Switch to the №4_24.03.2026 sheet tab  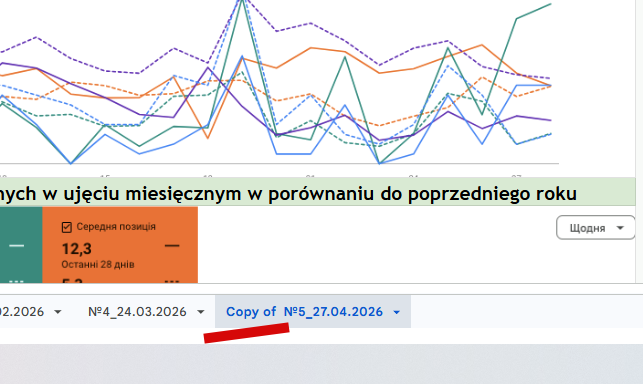(137, 312)
